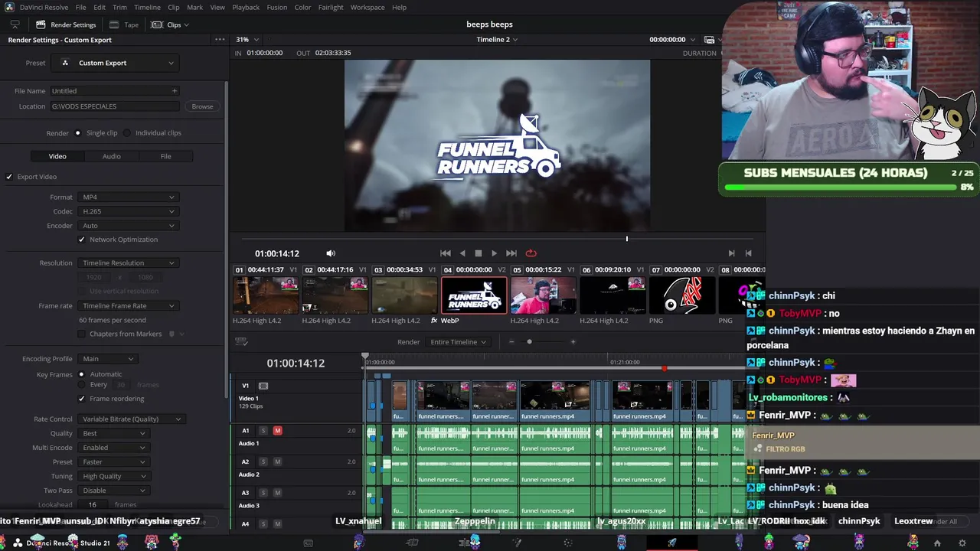980x551 pixels.
Task: Go to next clip icon
Action: click(731, 253)
